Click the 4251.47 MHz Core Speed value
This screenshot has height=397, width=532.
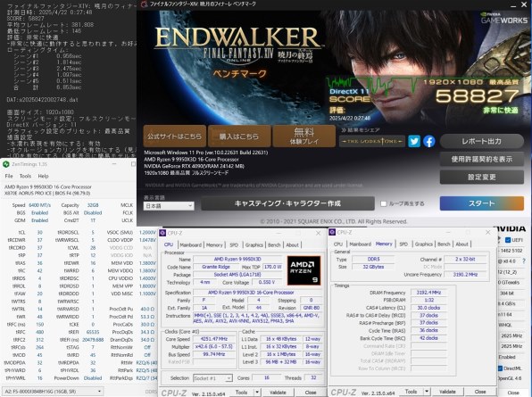pyautogui.click(x=213, y=339)
